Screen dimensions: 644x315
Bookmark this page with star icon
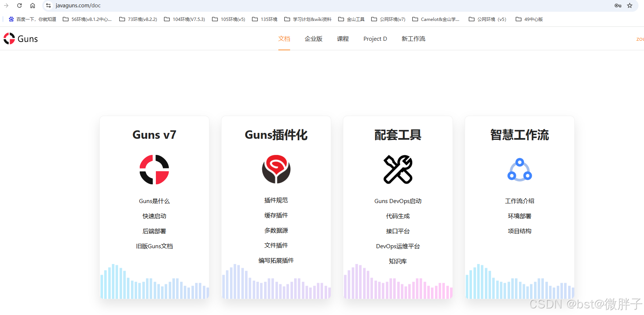[630, 6]
